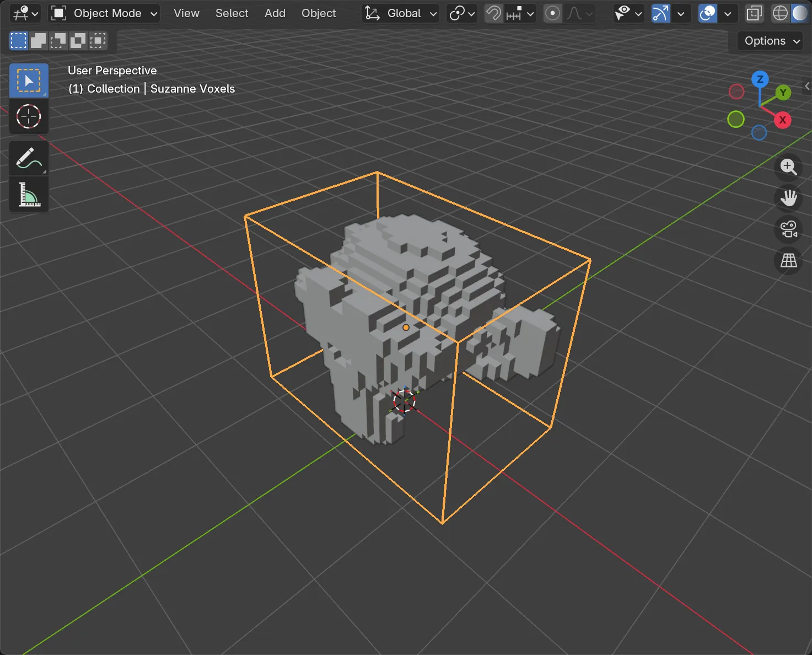Choose Invert selection mode icon
The height and width of the screenshot is (655, 812).
coord(78,41)
